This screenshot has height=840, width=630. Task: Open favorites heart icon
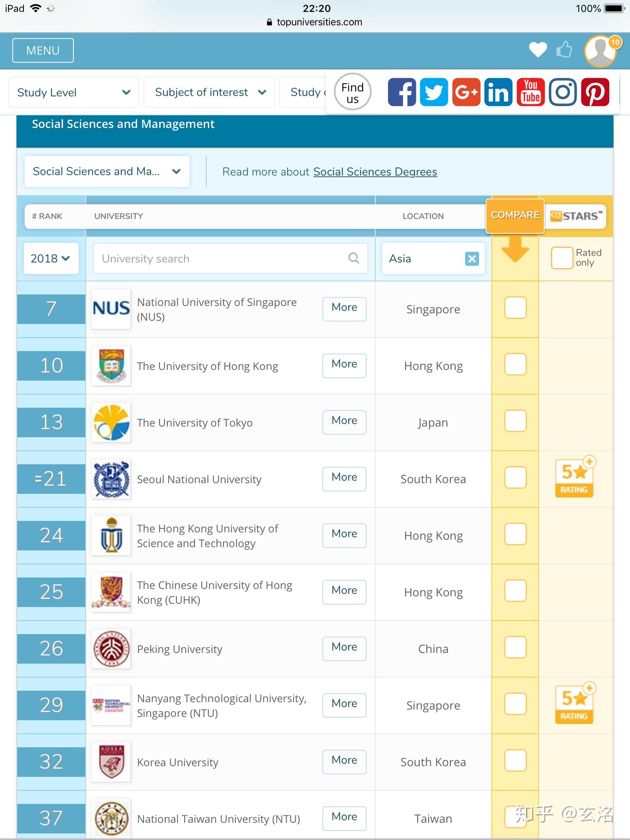click(538, 50)
